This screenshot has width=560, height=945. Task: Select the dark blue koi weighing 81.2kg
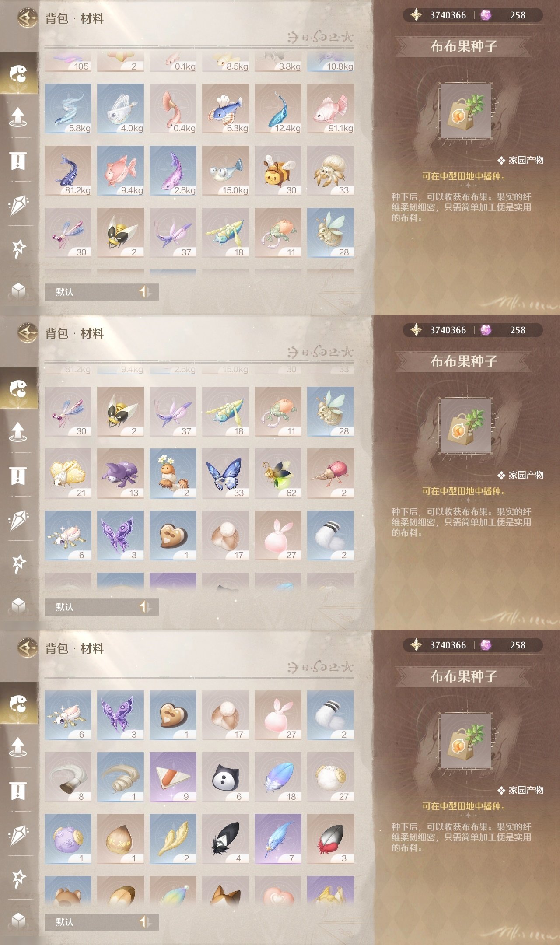pos(68,171)
